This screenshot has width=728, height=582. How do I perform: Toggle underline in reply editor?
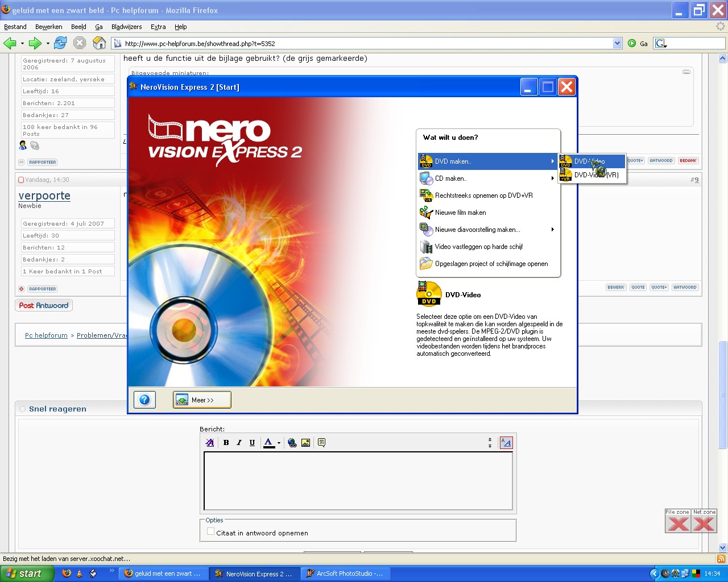(x=252, y=443)
